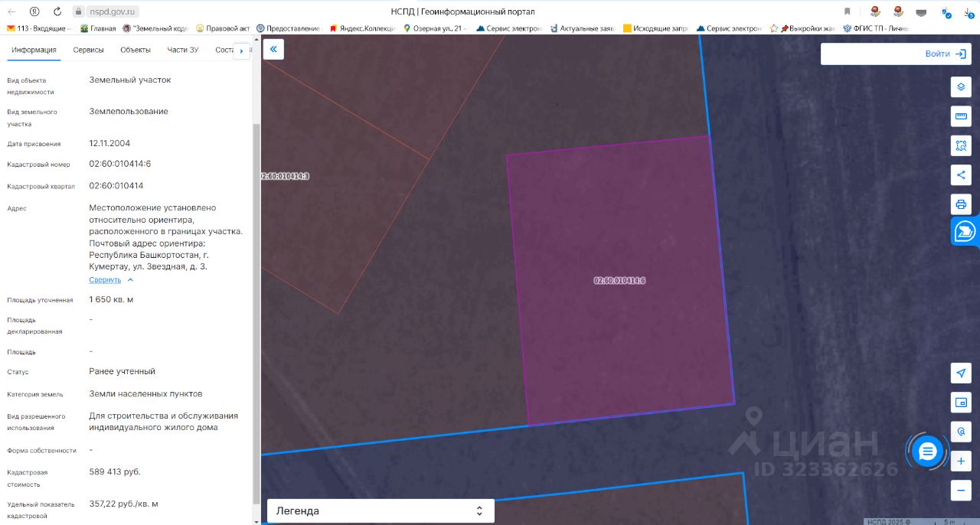The width and height of the screenshot is (980, 525).
Task: Collapse the info side panel with double chevron
Action: 273,50
